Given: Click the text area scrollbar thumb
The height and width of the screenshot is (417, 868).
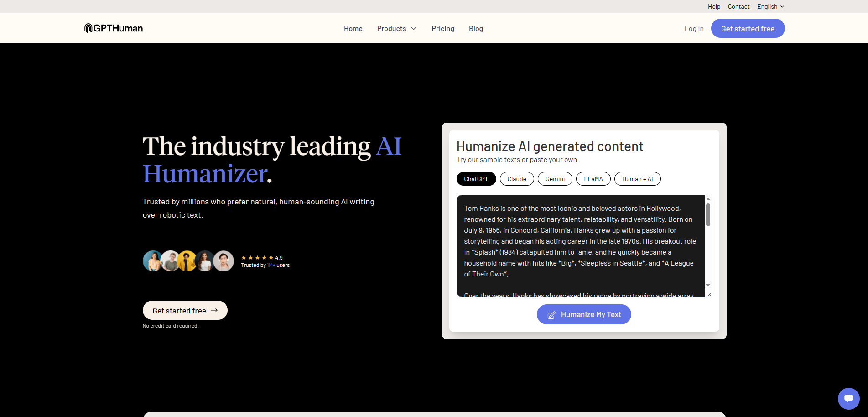Looking at the screenshot, I should (708, 214).
